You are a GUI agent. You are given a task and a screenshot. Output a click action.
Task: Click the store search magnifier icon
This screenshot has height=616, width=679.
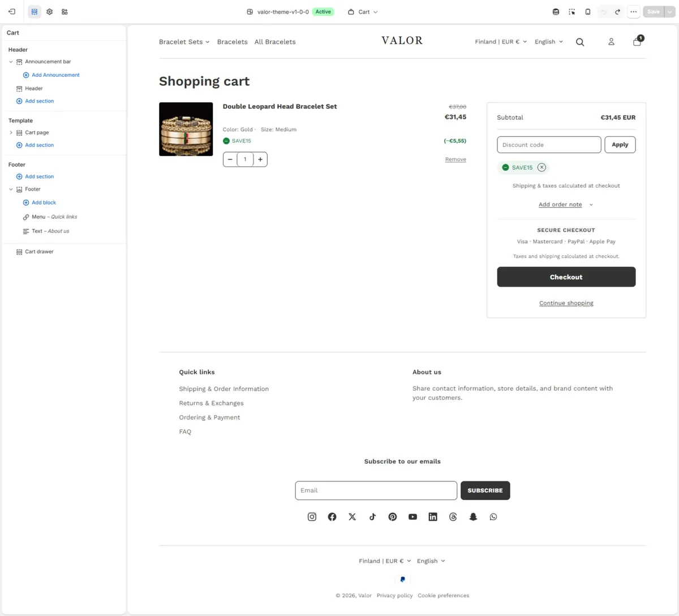[580, 42]
